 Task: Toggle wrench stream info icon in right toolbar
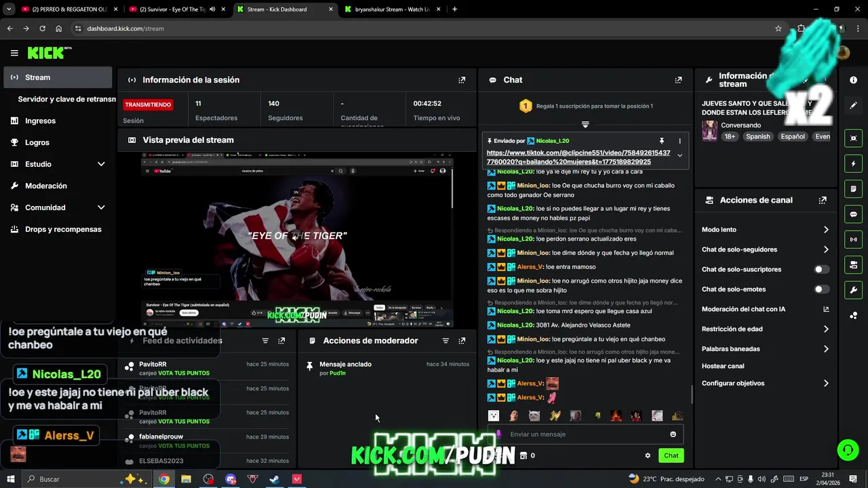853,290
